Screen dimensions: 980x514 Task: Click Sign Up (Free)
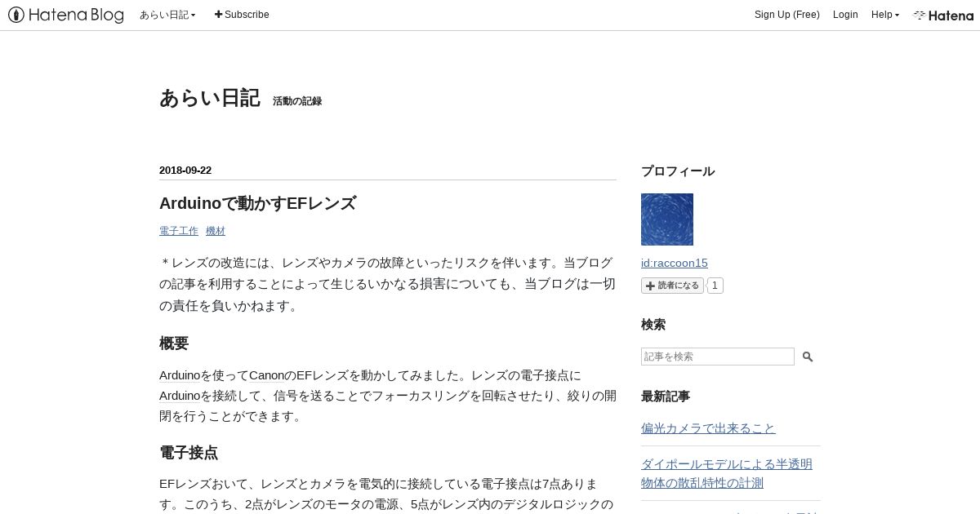(786, 15)
